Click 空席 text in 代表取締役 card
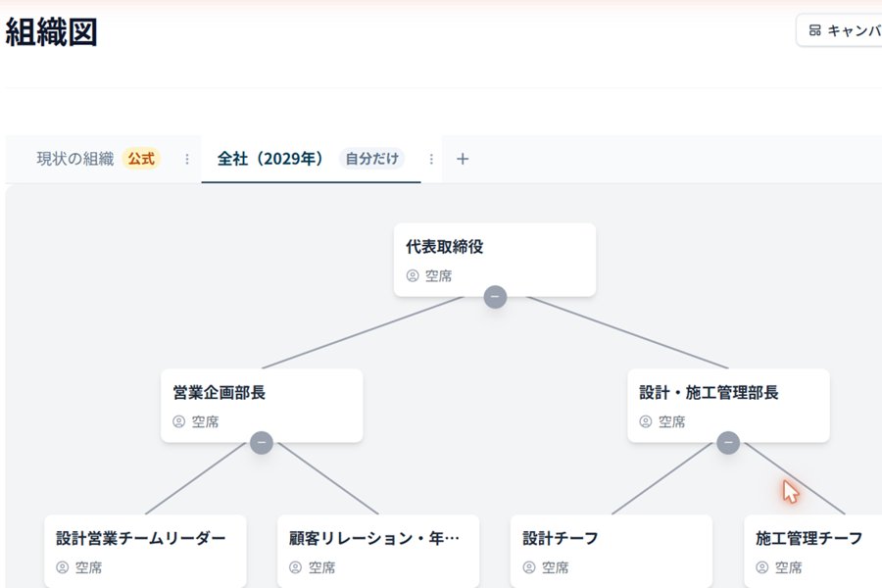 pos(439,275)
